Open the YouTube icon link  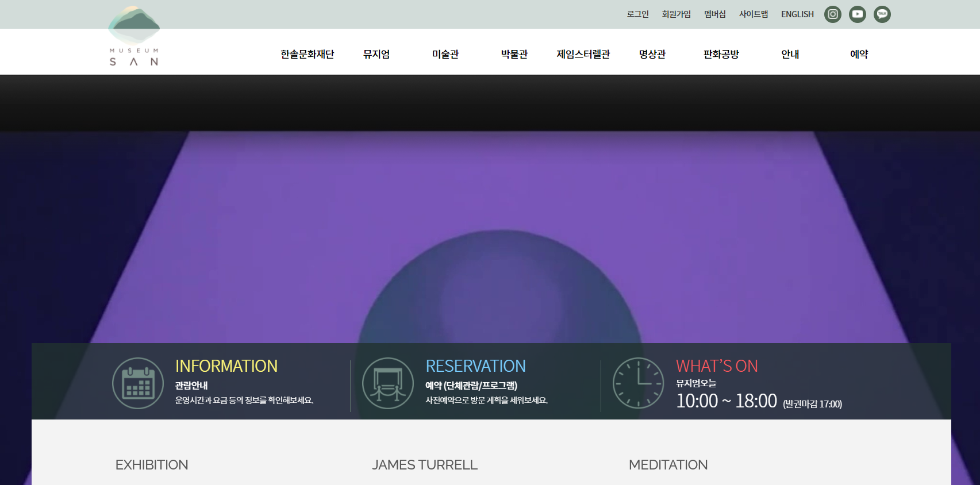click(x=857, y=14)
